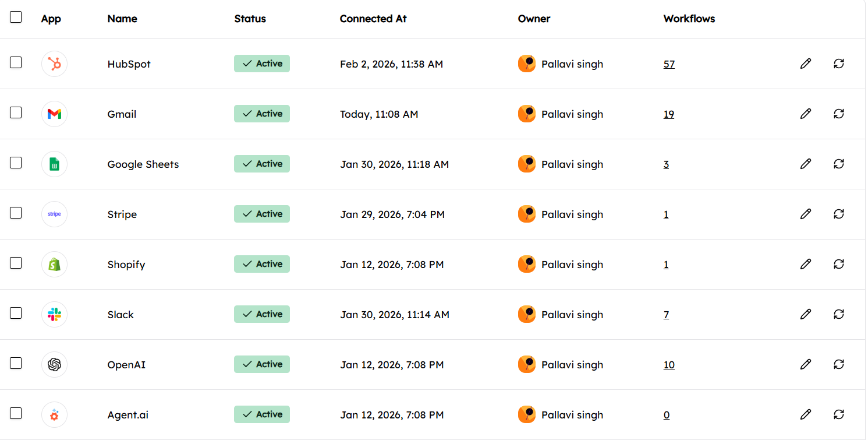Open HubSpot's 57 workflows link

point(669,64)
